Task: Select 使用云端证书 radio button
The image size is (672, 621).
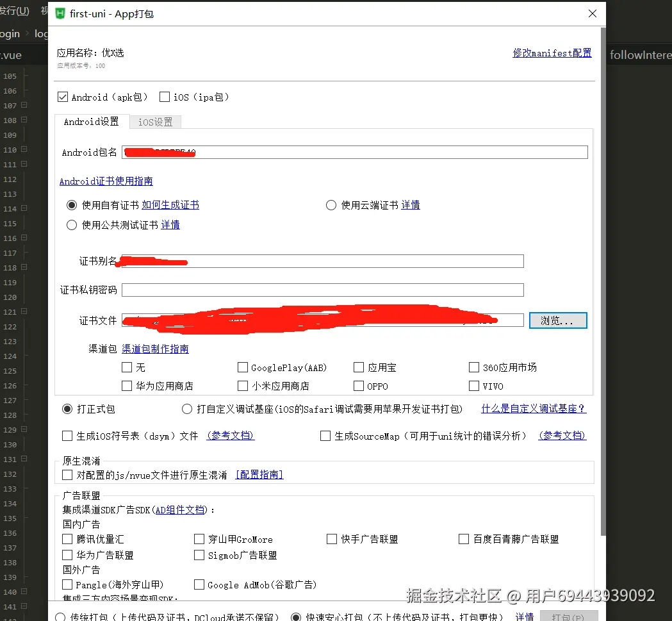Action: [x=331, y=206]
